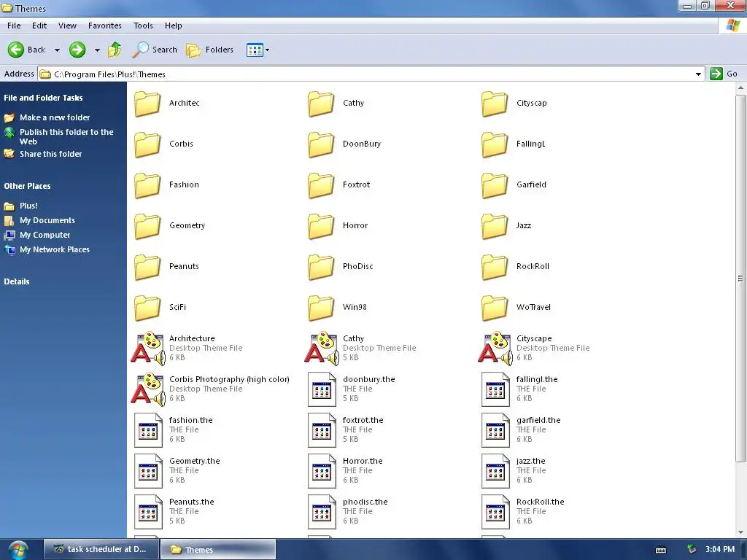Click the address bar path field
This screenshot has width=747, height=560.
tap(365, 74)
